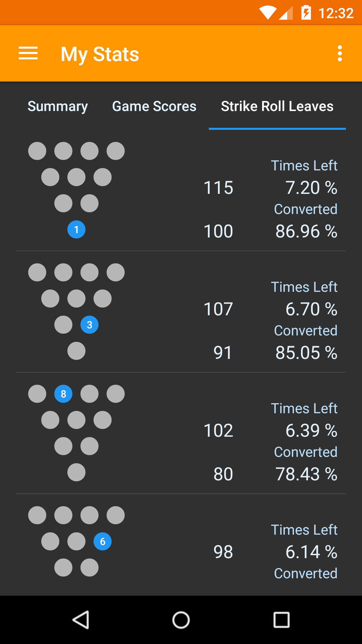
Task: Tap the 78.43 % converted value
Action: 306,474
